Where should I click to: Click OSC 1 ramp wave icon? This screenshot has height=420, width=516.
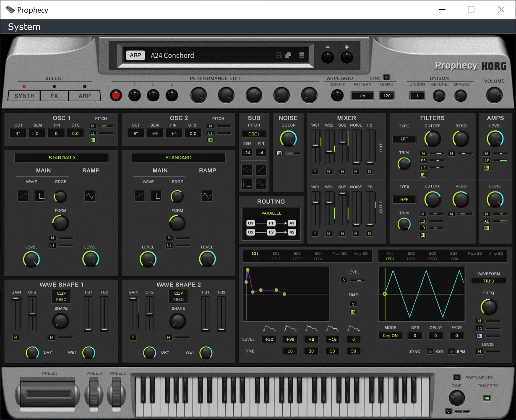pyautogui.click(x=90, y=196)
